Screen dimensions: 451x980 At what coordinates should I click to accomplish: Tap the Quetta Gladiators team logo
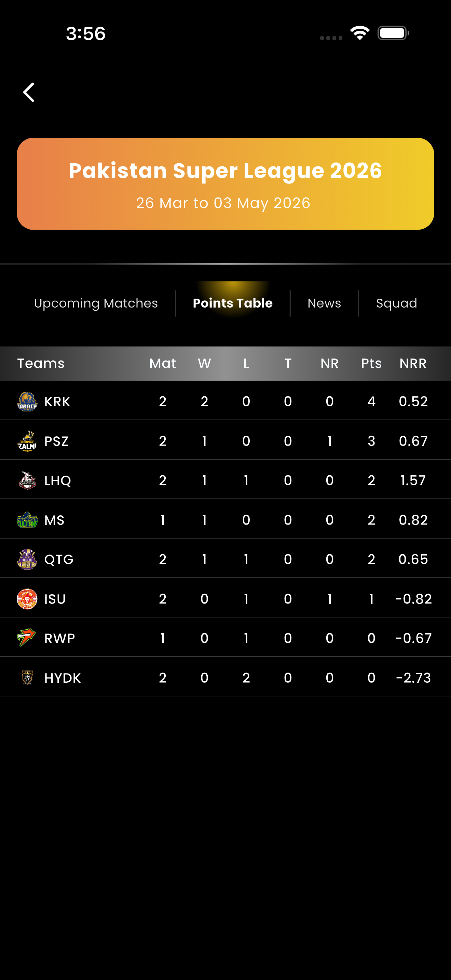27,559
